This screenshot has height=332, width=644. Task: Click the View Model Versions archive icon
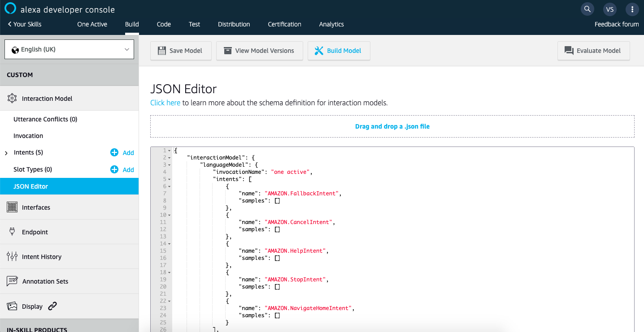pos(228,51)
